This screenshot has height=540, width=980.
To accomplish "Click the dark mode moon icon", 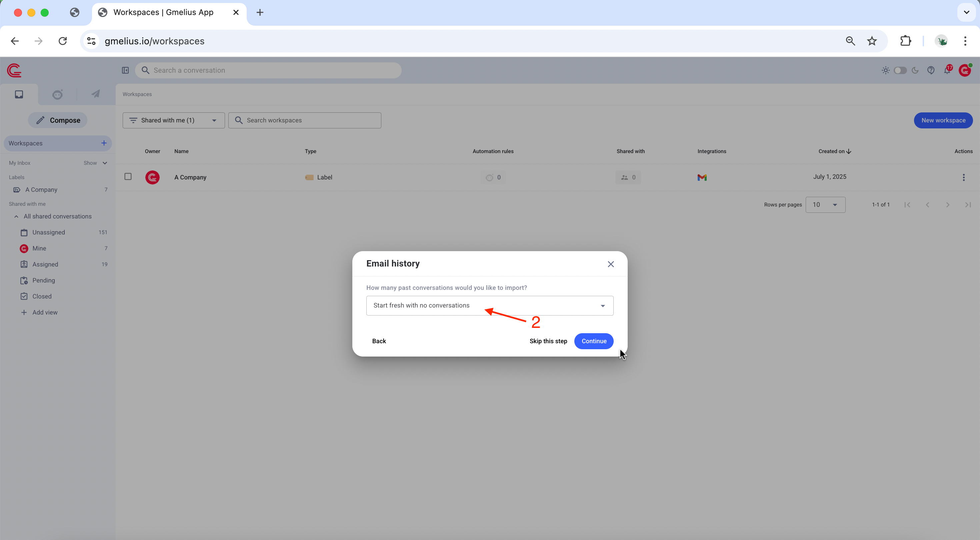I will 915,70.
